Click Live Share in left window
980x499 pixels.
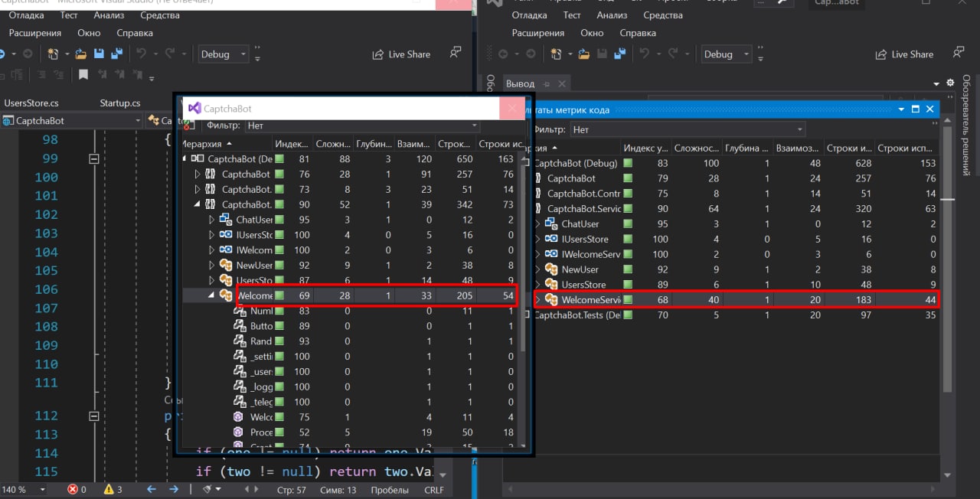point(401,54)
